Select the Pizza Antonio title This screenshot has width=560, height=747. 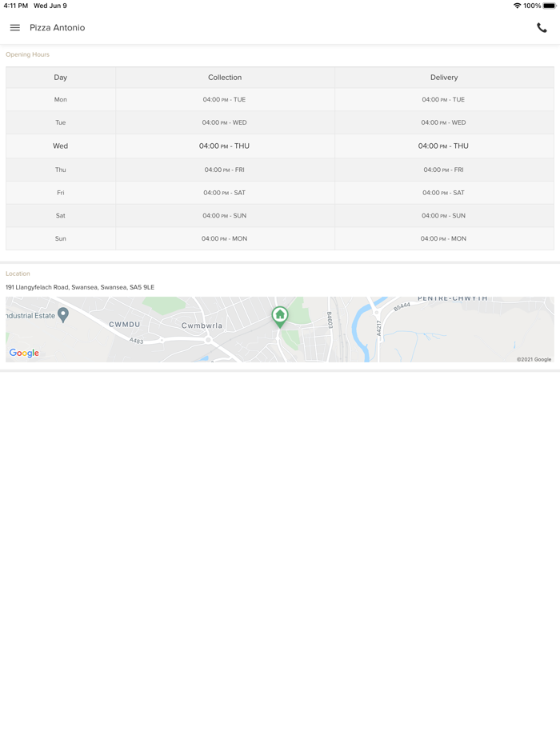(58, 28)
